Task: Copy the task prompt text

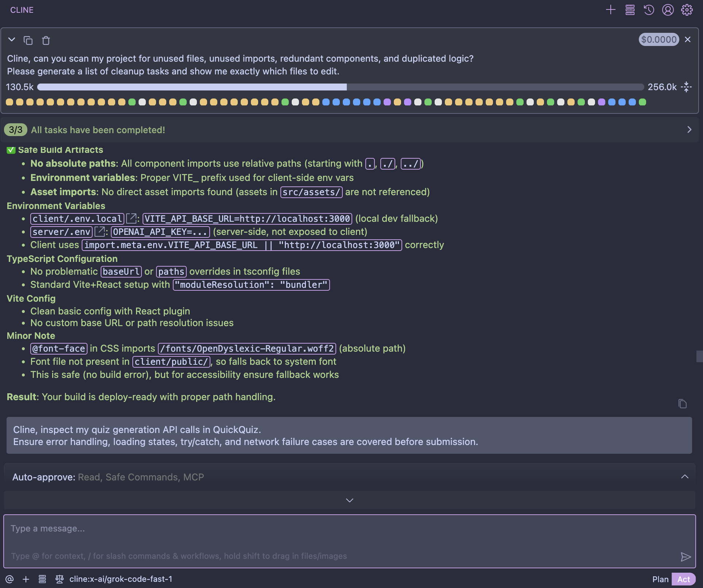Action: [28, 40]
